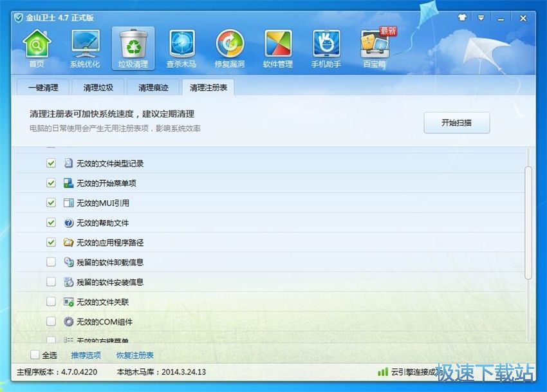Open the title bar dropdown menu icon

[481, 17]
